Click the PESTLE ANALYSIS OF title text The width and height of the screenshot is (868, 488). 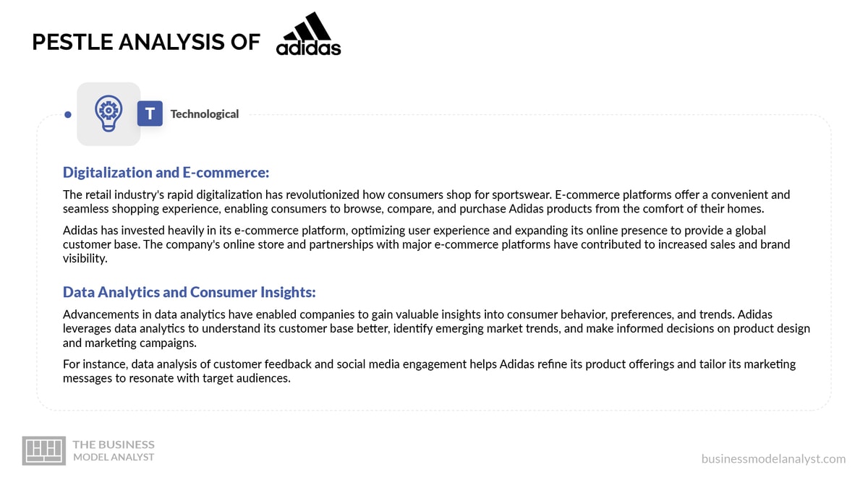click(x=145, y=42)
